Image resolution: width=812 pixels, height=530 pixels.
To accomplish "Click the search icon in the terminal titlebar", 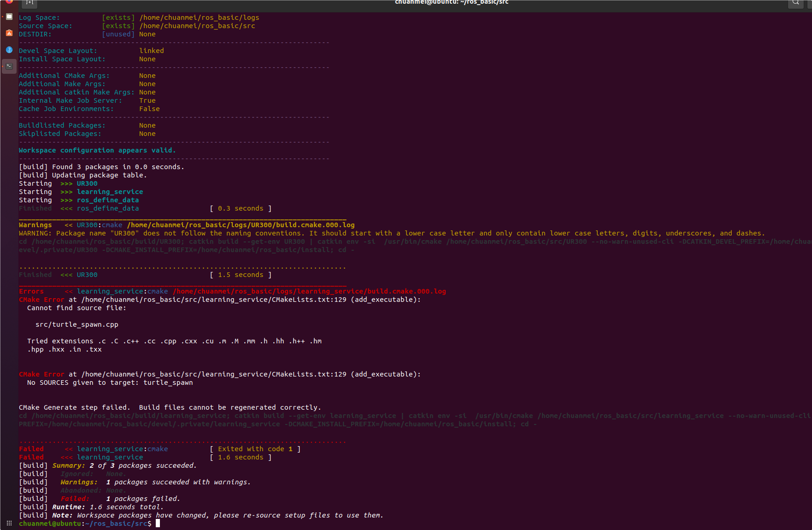I will [795, 3].
